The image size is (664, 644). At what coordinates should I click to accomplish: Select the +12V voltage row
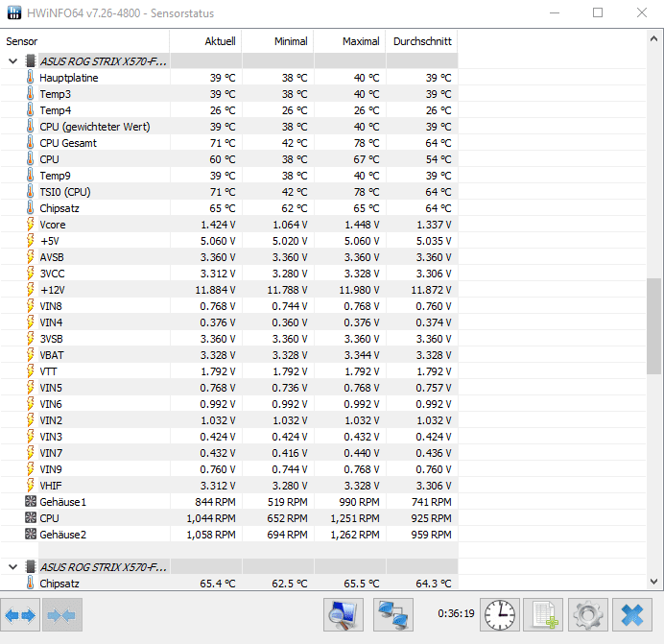228,290
